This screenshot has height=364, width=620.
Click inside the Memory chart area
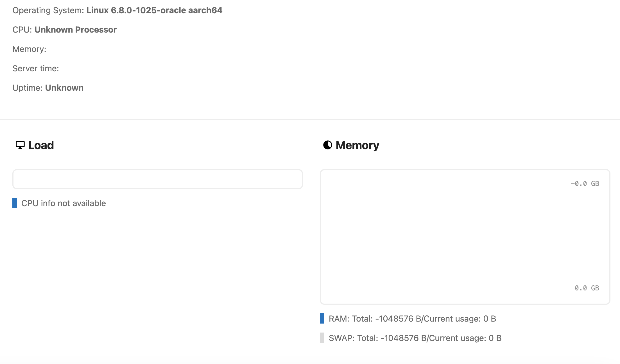tap(465, 237)
